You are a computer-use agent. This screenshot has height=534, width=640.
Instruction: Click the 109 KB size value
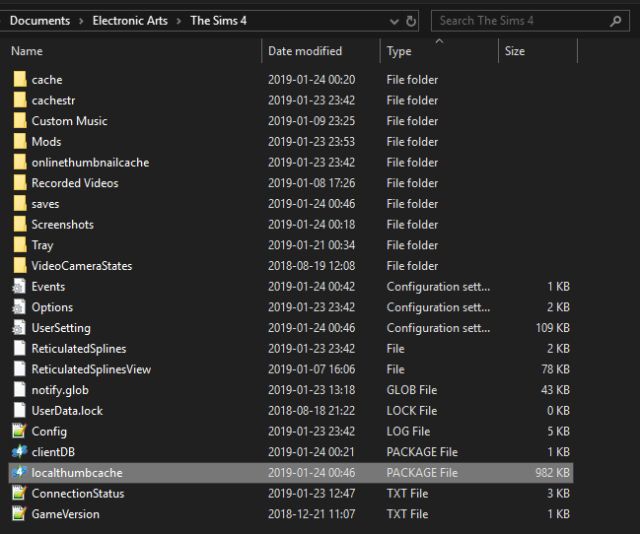552,328
